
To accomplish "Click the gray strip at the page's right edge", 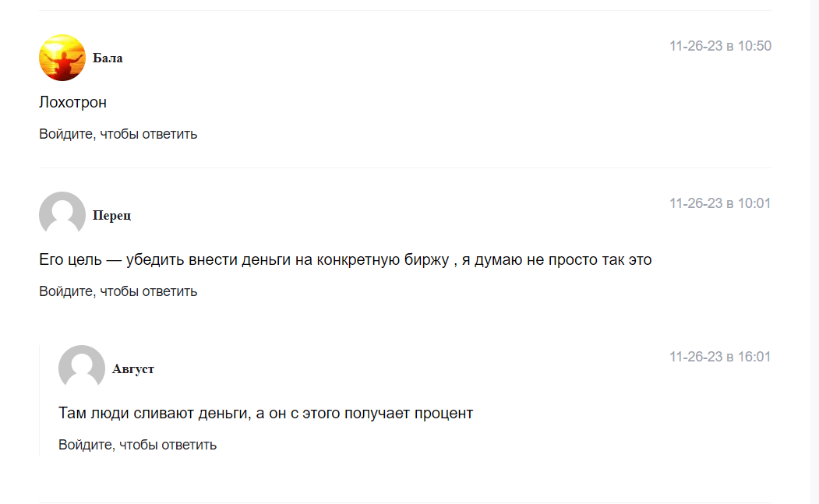I will pos(814,252).
